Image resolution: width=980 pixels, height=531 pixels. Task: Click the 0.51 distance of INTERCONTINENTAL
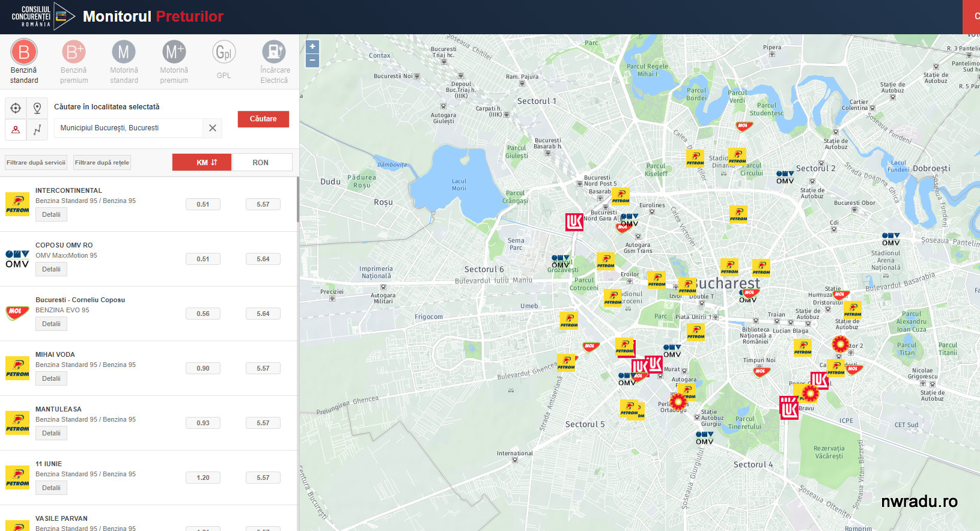tap(203, 204)
